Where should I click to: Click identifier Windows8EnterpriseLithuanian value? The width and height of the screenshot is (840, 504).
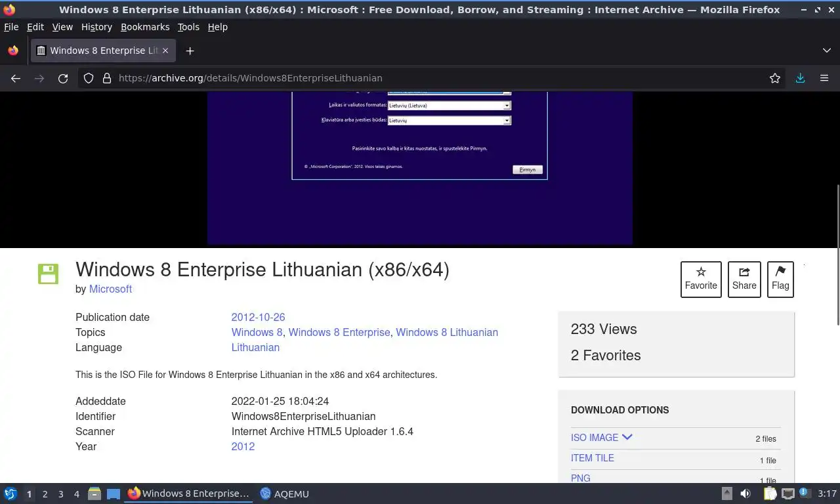(303, 416)
